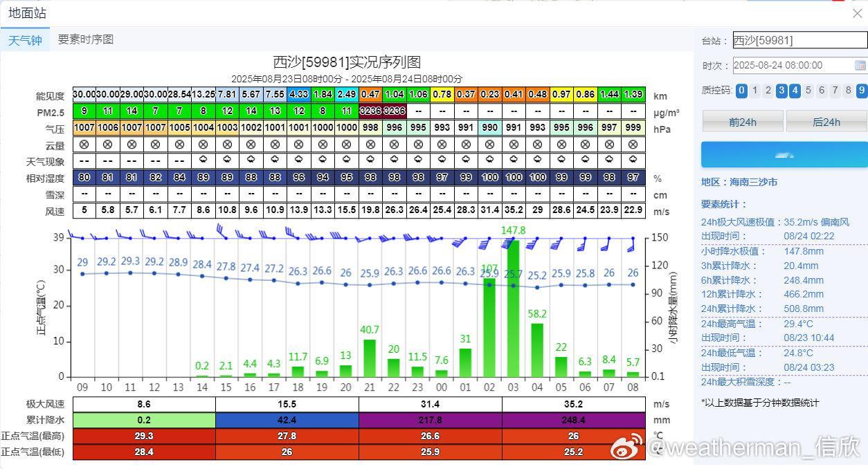Load the previous period with 前24h

coord(743,122)
